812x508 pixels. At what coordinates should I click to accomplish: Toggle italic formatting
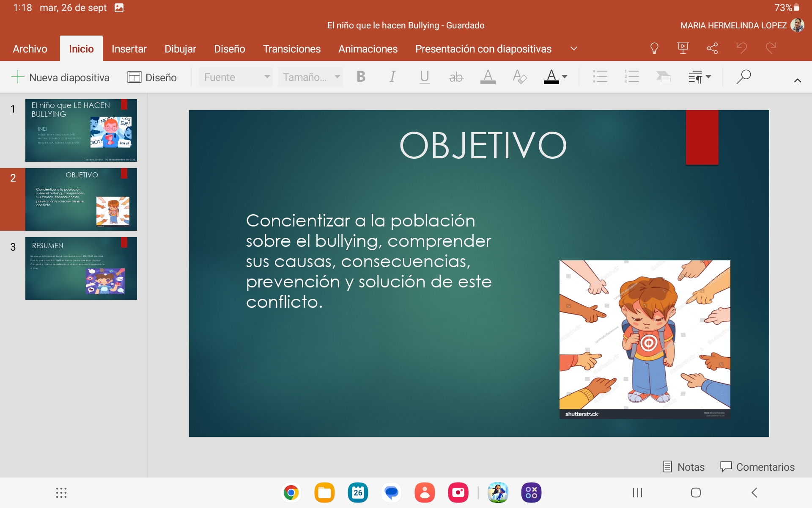[392, 77]
